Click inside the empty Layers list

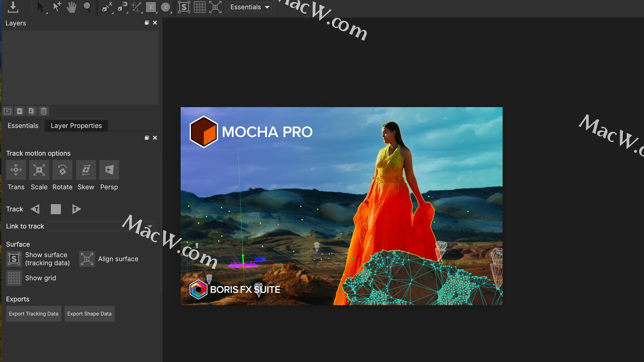[80, 67]
